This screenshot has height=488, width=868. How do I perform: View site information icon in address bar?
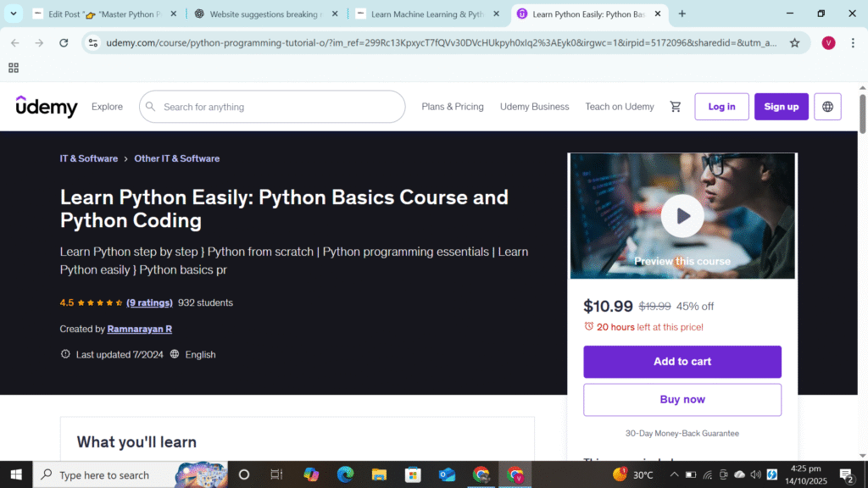(x=93, y=43)
